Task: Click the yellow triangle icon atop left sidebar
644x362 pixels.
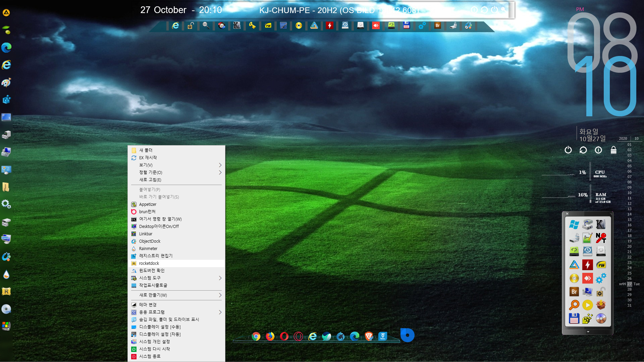Action: tap(6, 13)
